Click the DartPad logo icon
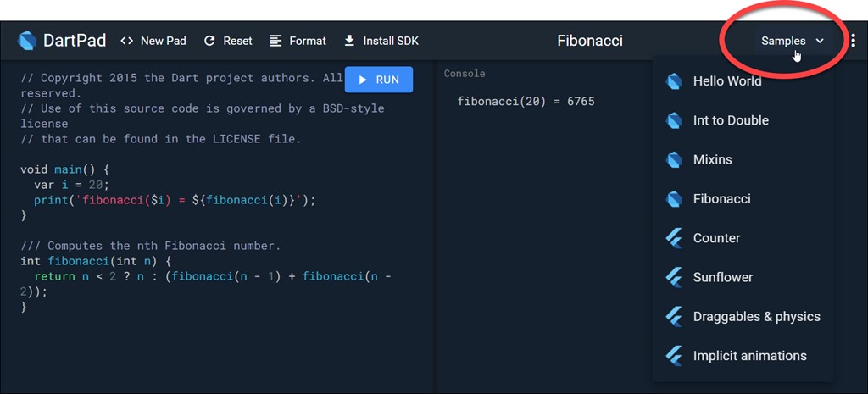 [x=27, y=41]
